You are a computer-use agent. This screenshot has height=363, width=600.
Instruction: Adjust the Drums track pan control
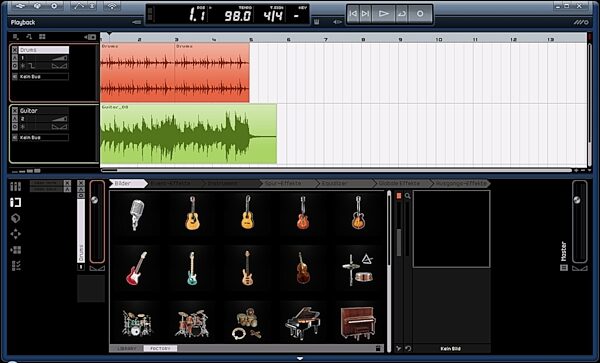pos(59,66)
